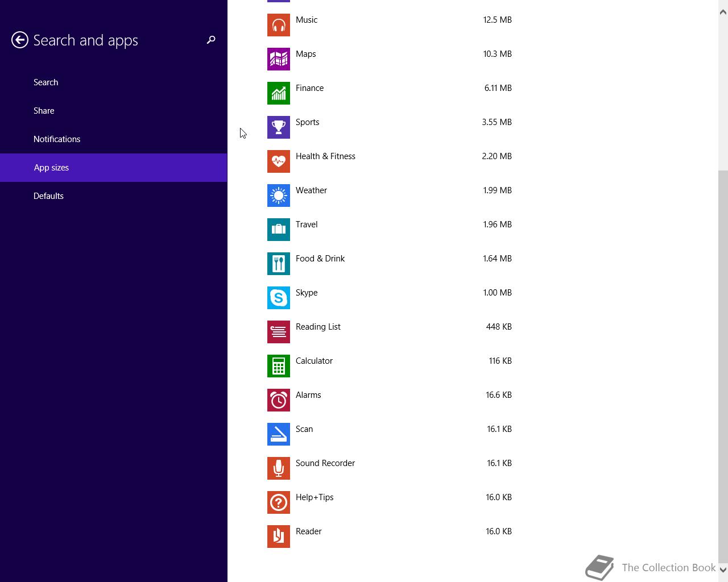Click the 3.55 MB size value

(x=497, y=122)
